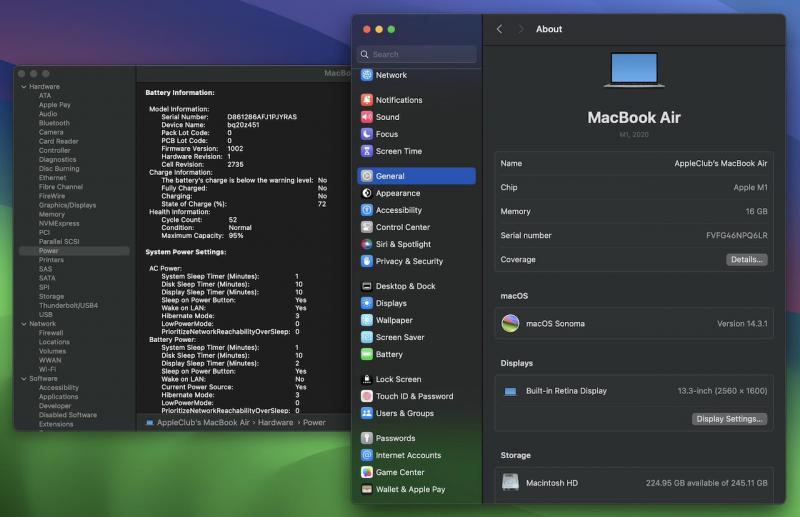This screenshot has width=800, height=517.
Task: Click the Built-in Retina Display icon
Action: point(510,391)
